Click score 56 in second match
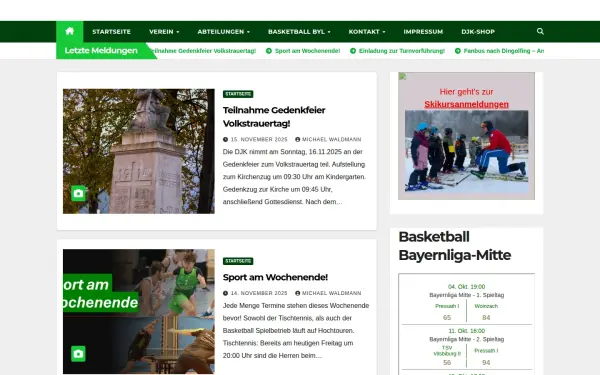Screen dimensions: 600x375 click(447, 363)
